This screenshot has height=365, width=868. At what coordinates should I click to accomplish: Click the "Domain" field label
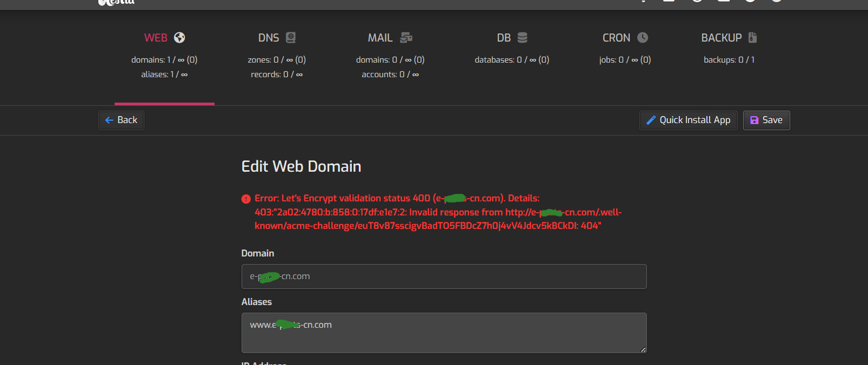click(258, 253)
